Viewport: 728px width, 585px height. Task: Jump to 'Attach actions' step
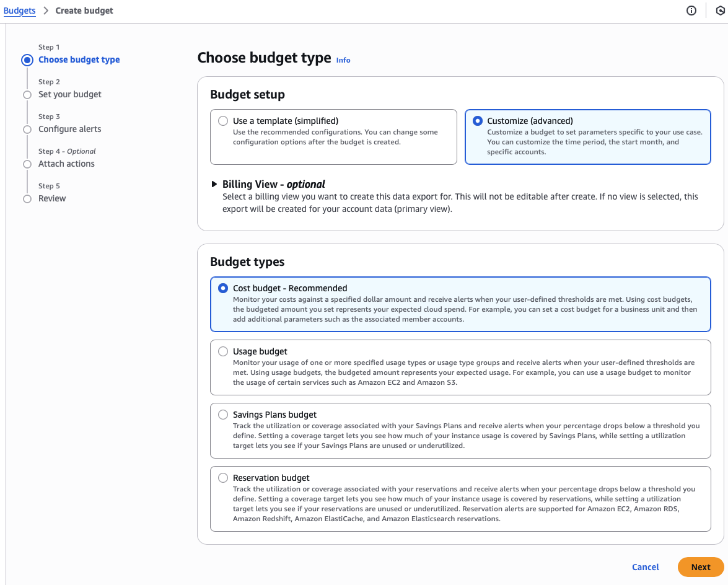pyautogui.click(x=66, y=164)
